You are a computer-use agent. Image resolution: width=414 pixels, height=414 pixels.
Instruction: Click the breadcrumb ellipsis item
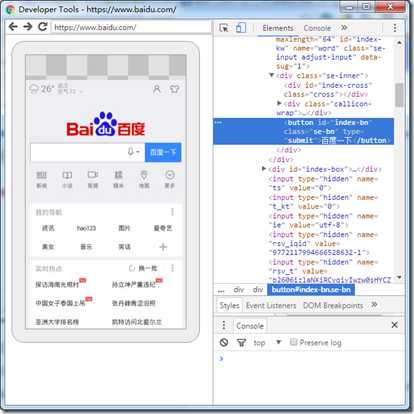221,290
